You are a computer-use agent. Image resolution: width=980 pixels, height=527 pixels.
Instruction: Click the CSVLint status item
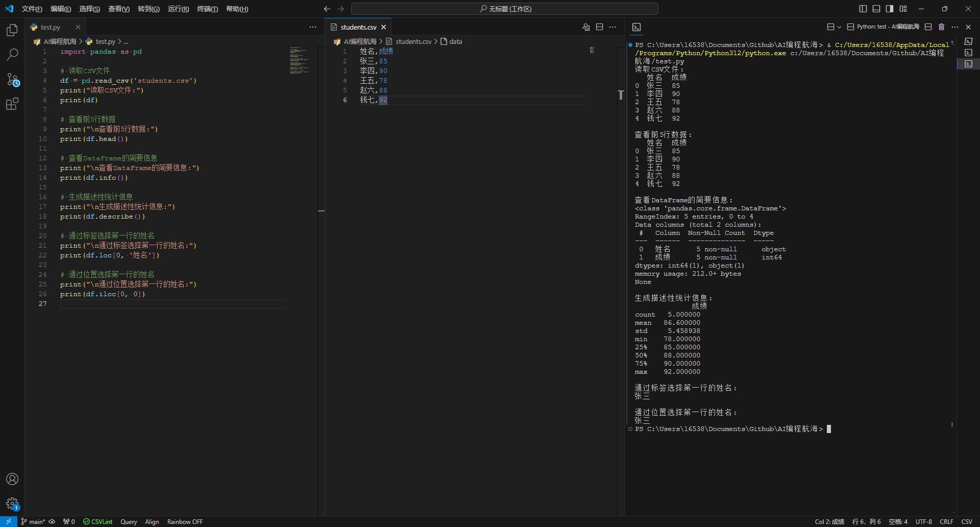98,521
